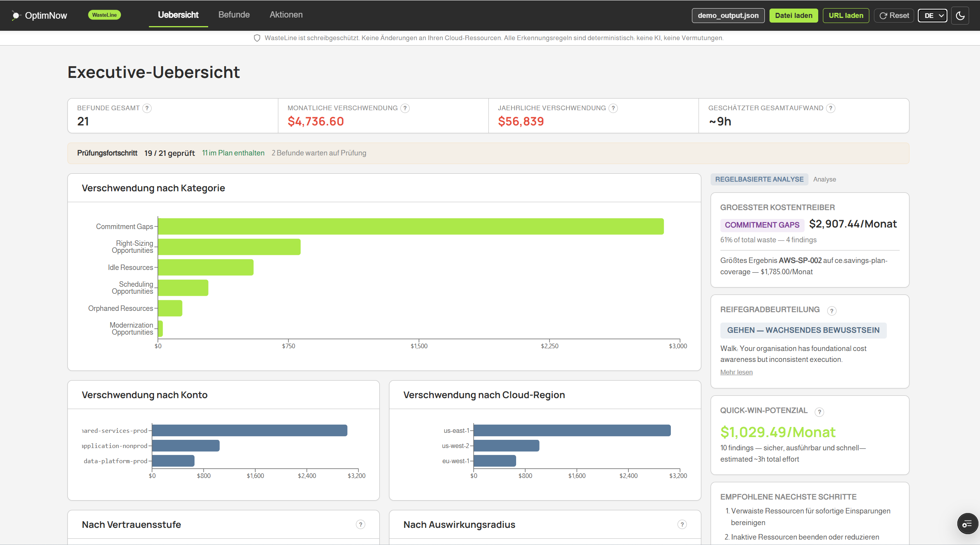Click help icon beside Jaehrliche Verschwendung
This screenshot has height=545, width=980.
tap(613, 108)
